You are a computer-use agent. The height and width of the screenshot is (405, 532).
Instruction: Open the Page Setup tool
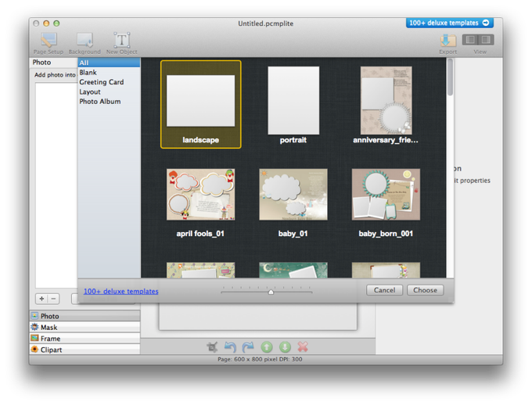pyautogui.click(x=49, y=44)
